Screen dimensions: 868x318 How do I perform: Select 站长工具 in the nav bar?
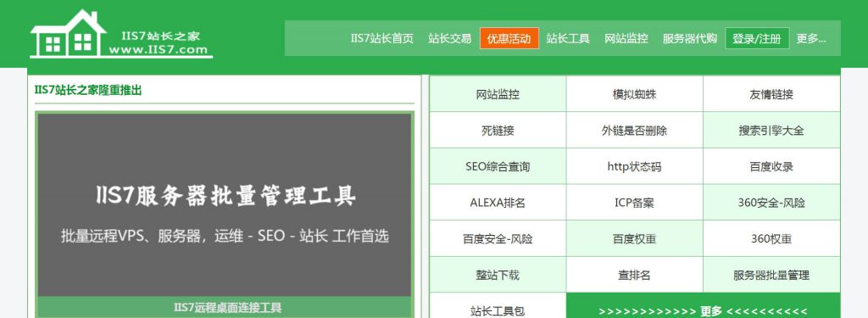[568, 38]
